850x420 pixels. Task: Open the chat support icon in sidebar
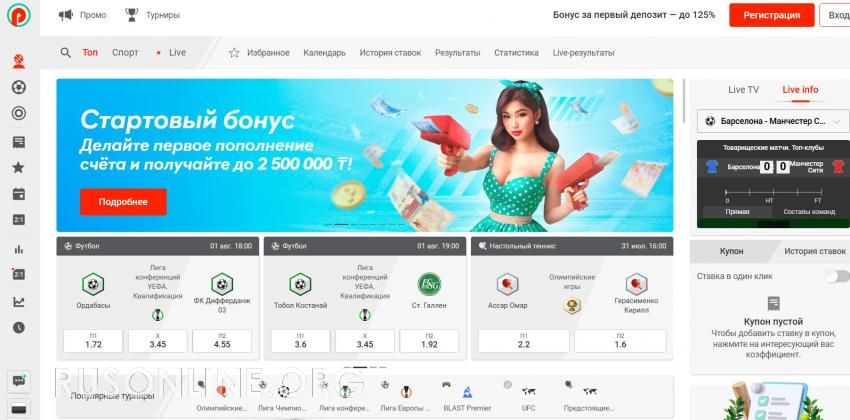pyautogui.click(x=19, y=380)
